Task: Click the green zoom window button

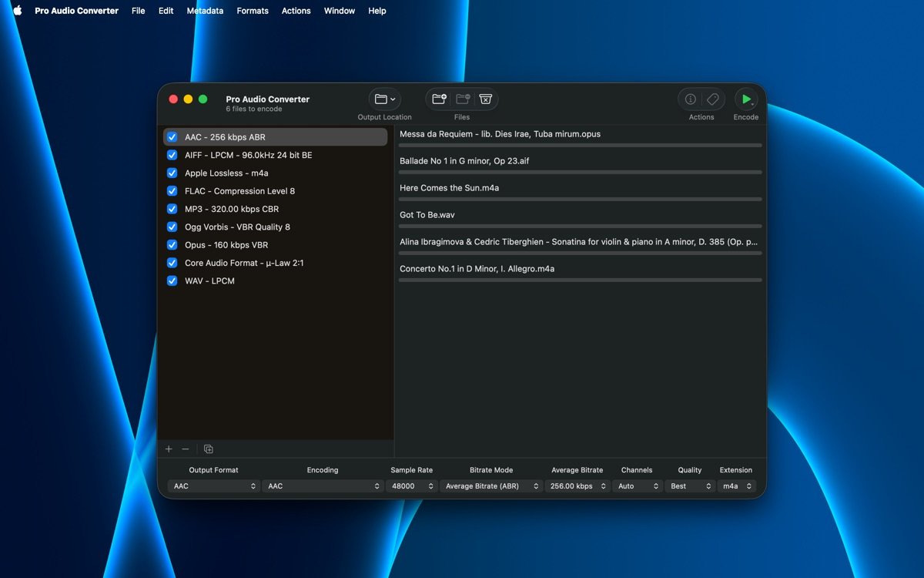Action: 203,99
